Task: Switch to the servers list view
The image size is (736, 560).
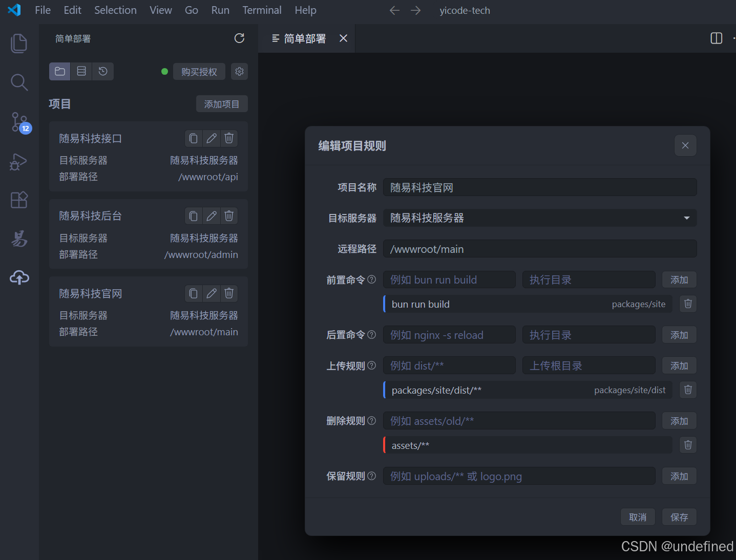Action: [x=81, y=71]
